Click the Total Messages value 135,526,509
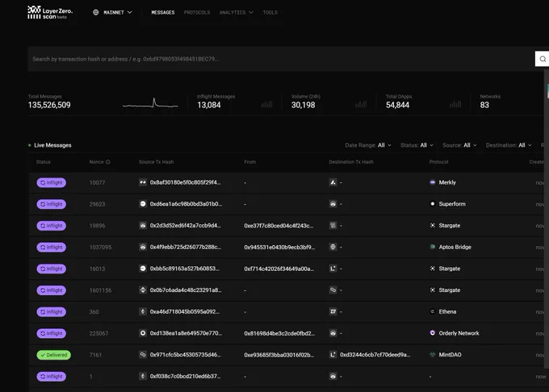 pos(49,105)
